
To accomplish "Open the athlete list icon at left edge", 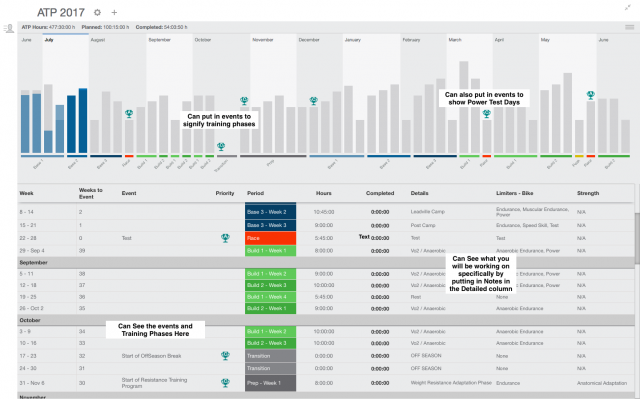I will coord(9,29).
